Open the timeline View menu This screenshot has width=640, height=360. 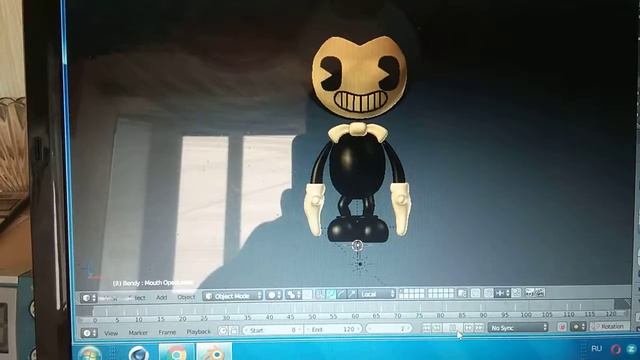click(111, 333)
